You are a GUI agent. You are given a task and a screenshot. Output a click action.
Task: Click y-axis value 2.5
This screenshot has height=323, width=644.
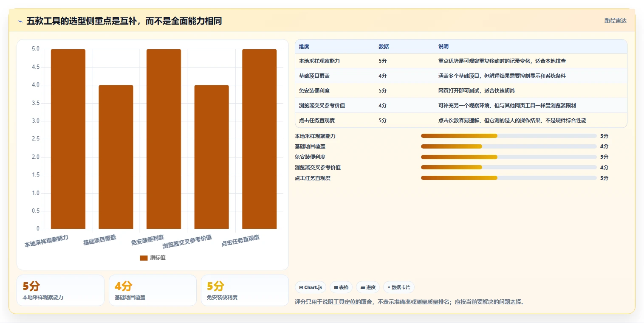(x=36, y=139)
